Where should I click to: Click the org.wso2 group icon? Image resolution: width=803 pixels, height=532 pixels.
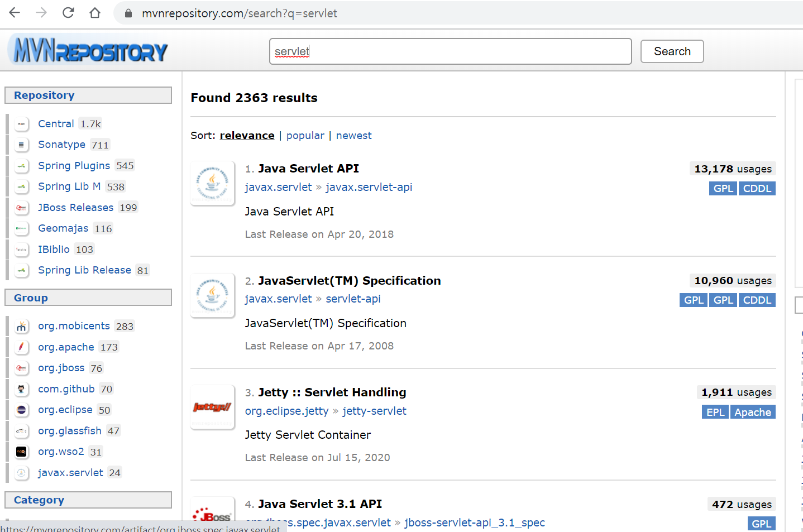tap(21, 452)
